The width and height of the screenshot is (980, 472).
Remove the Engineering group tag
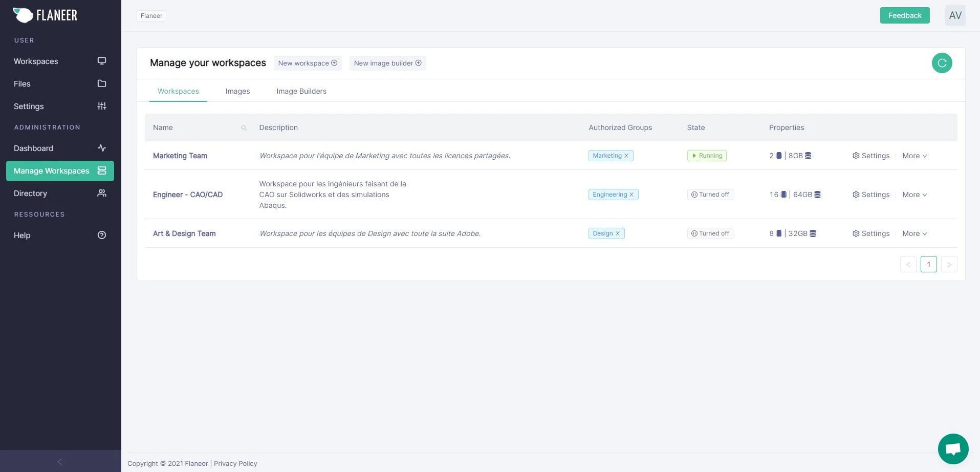631,194
